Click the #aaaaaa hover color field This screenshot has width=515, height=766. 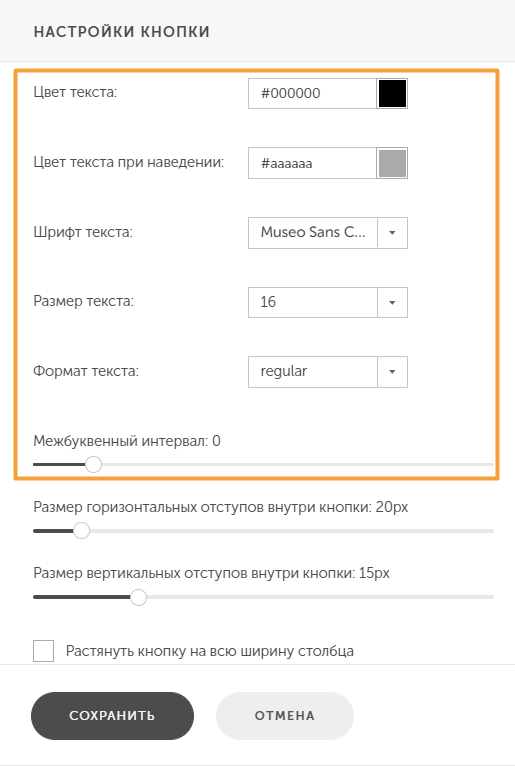tap(313, 163)
